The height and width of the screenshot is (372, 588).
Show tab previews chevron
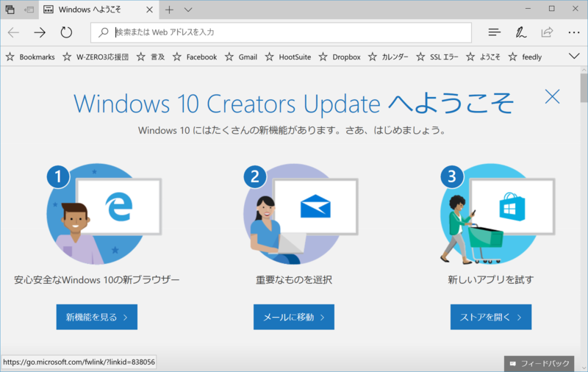pyautogui.click(x=188, y=10)
